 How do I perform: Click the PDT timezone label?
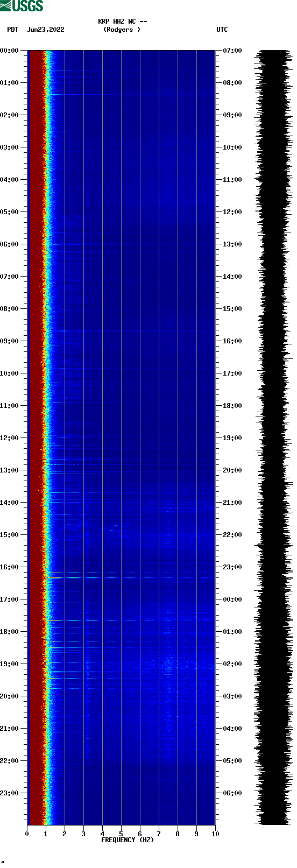tap(13, 30)
